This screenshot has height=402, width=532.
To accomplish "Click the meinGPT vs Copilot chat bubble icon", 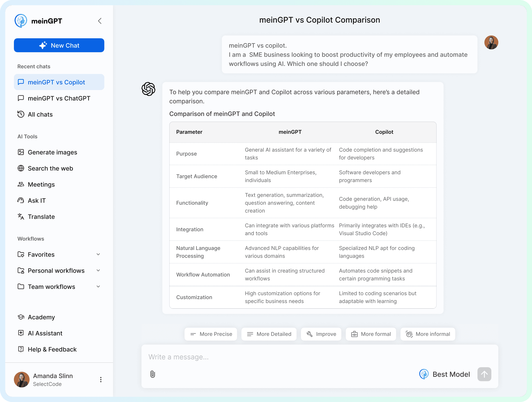I will point(21,82).
